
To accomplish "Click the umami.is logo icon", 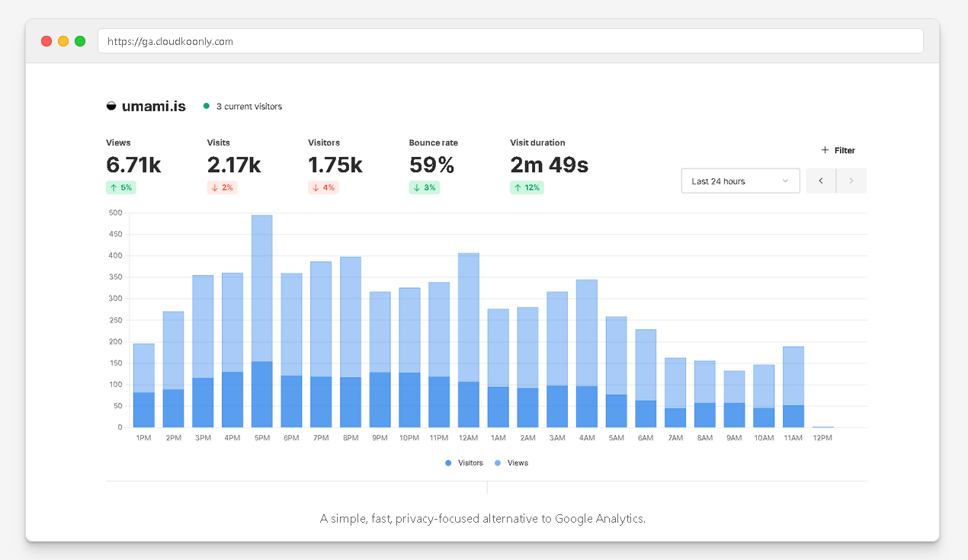I will click(x=111, y=107).
